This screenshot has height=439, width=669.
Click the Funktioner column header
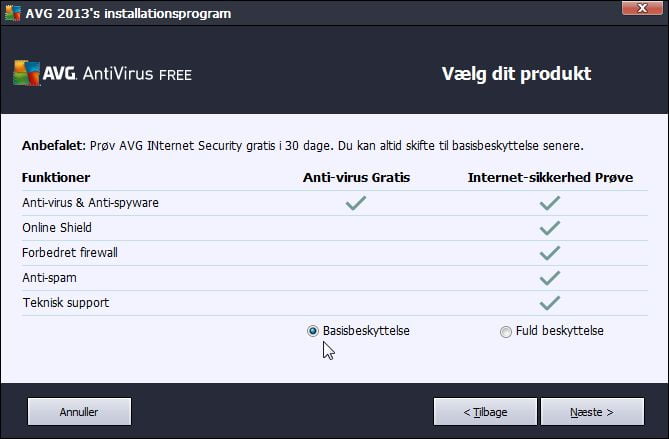point(56,177)
